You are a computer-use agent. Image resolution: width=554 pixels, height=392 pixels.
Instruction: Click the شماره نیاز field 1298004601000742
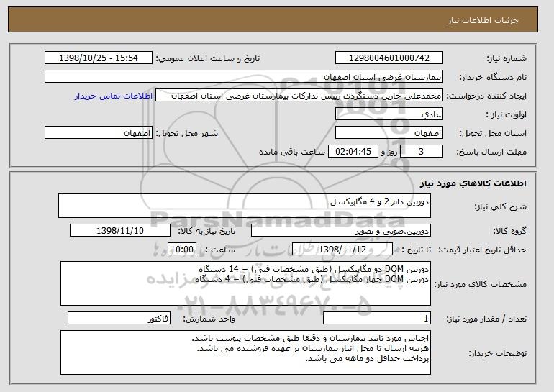[x=389, y=58]
